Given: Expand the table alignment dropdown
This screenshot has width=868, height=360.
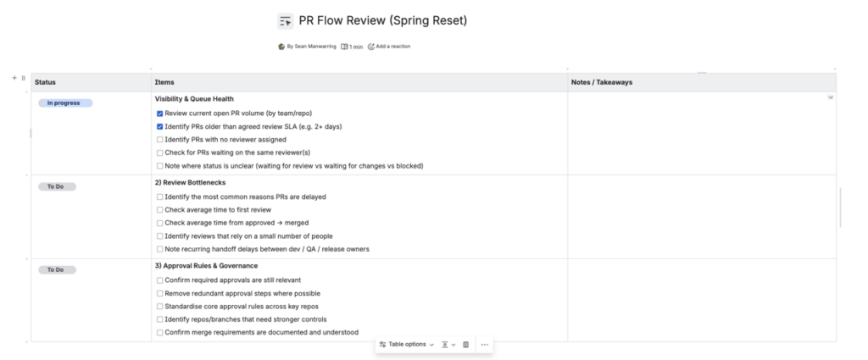Looking at the screenshot, I should click(448, 345).
